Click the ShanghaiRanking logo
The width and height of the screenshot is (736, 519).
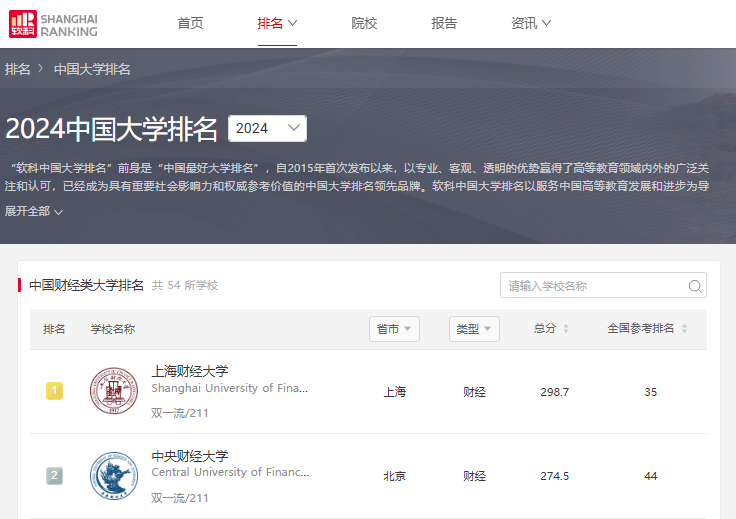53,24
